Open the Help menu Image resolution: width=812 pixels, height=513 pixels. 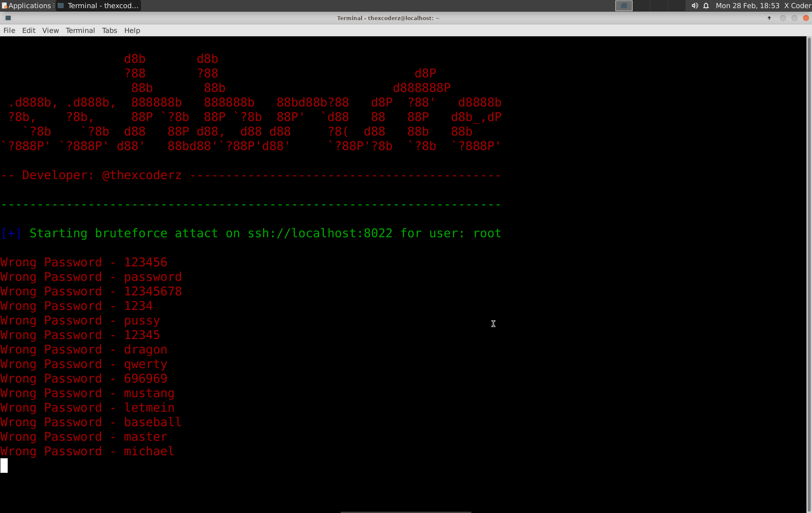pos(132,30)
